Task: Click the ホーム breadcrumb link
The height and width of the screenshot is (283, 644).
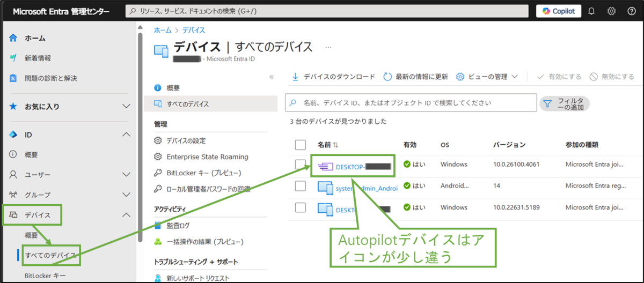Action: coord(163,30)
